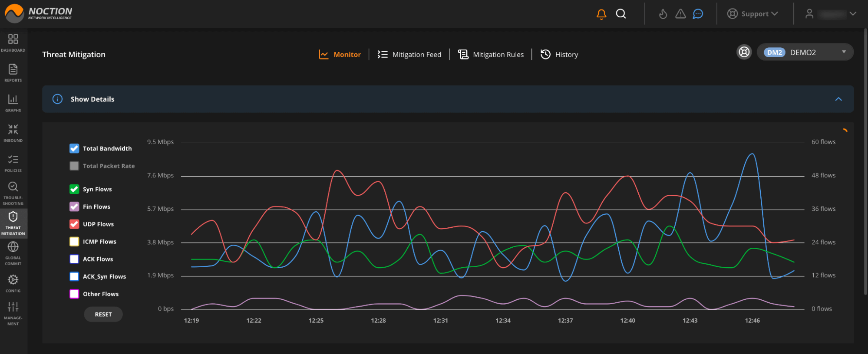Open the notifications bell

(x=601, y=14)
